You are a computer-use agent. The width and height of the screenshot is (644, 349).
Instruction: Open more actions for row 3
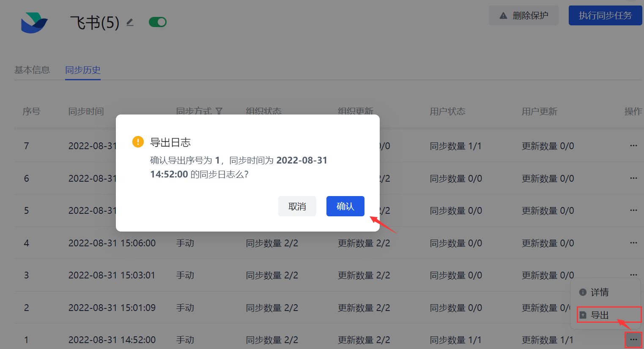pos(633,275)
